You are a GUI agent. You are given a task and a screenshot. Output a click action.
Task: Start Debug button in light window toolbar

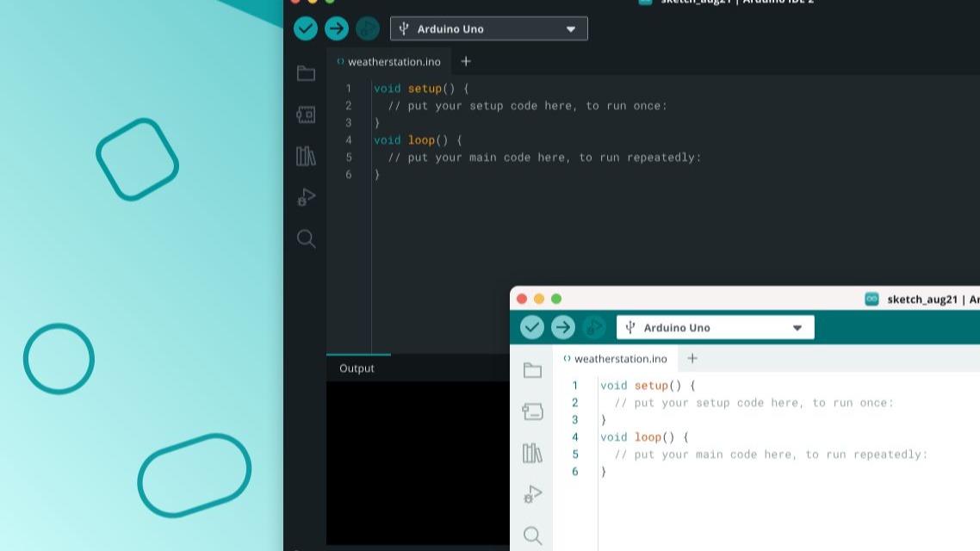[x=593, y=327]
